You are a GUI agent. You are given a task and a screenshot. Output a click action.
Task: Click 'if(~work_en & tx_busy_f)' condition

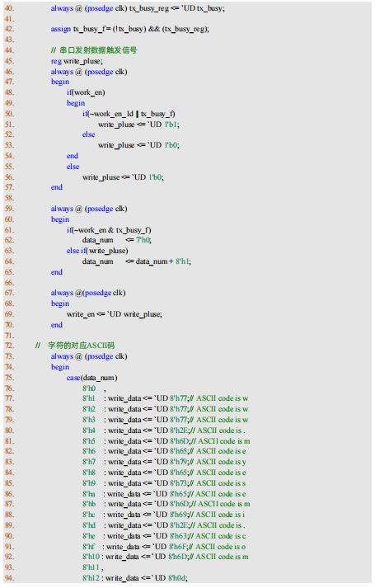click(109, 230)
